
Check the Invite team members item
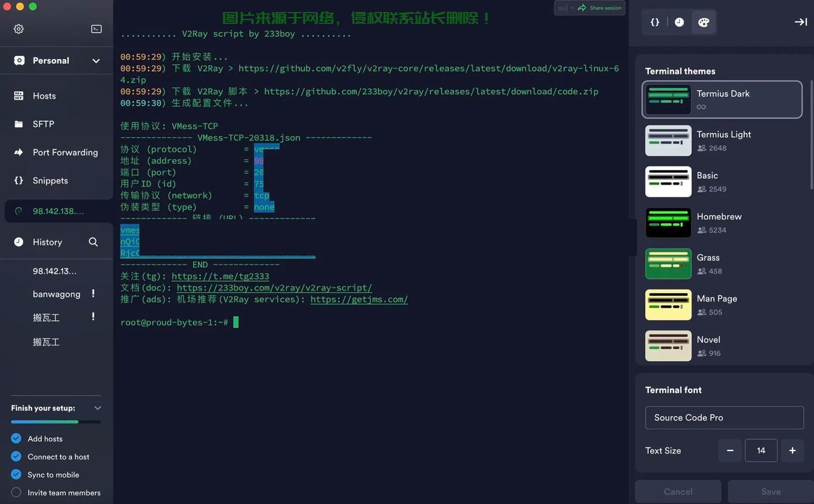[x=16, y=493]
